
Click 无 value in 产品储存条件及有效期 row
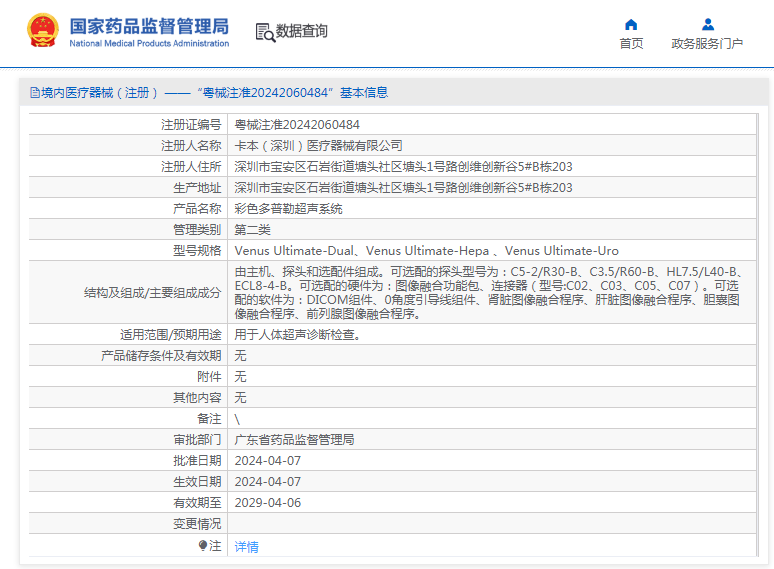(x=240, y=356)
